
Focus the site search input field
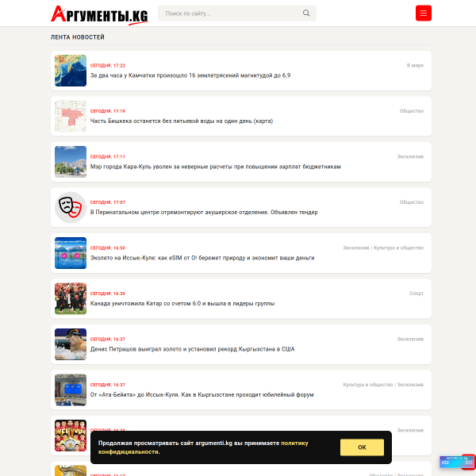pyautogui.click(x=236, y=13)
